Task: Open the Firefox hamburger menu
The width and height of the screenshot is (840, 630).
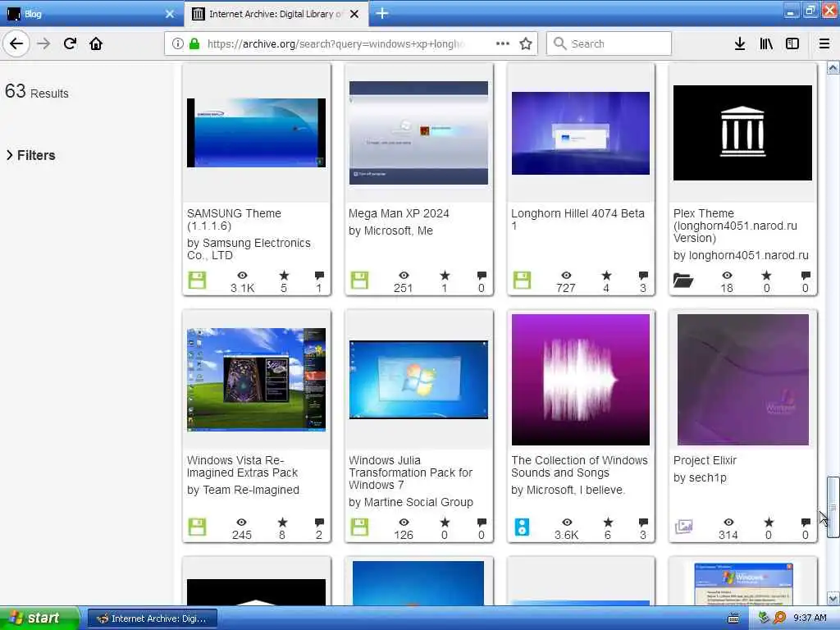Action: tap(824, 43)
